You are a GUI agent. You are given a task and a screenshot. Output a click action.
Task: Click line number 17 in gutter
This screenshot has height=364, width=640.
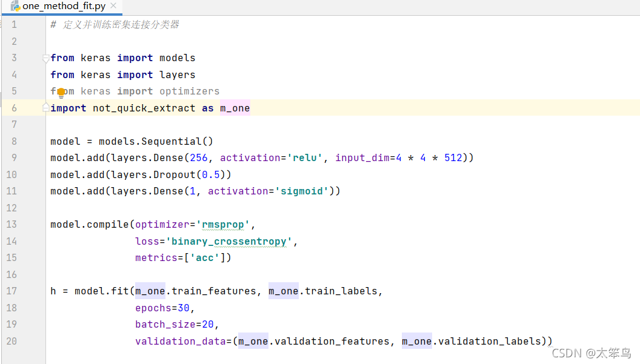12,291
